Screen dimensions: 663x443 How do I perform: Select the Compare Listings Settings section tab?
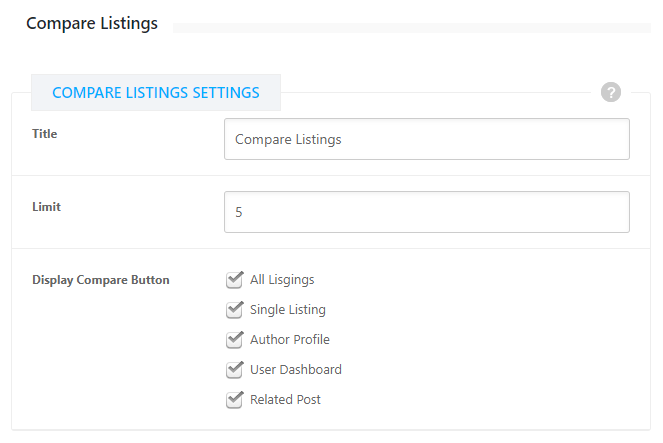[x=156, y=92]
